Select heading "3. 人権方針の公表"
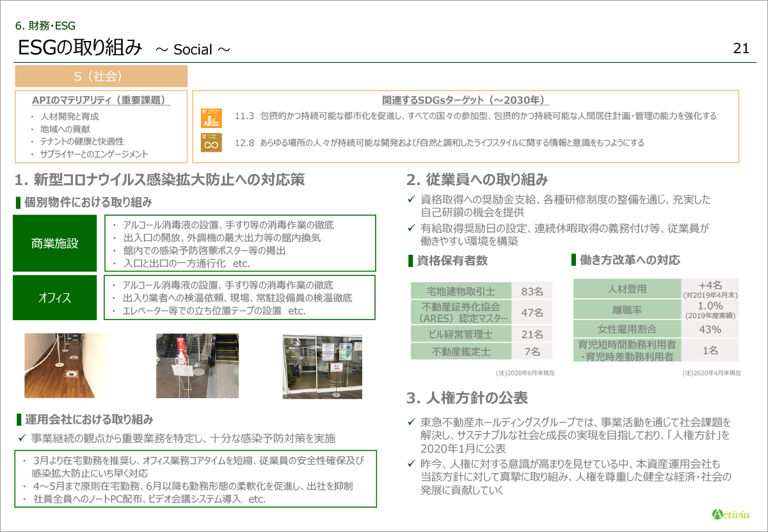Image resolution: width=768 pixels, height=532 pixels. pyautogui.click(x=467, y=398)
